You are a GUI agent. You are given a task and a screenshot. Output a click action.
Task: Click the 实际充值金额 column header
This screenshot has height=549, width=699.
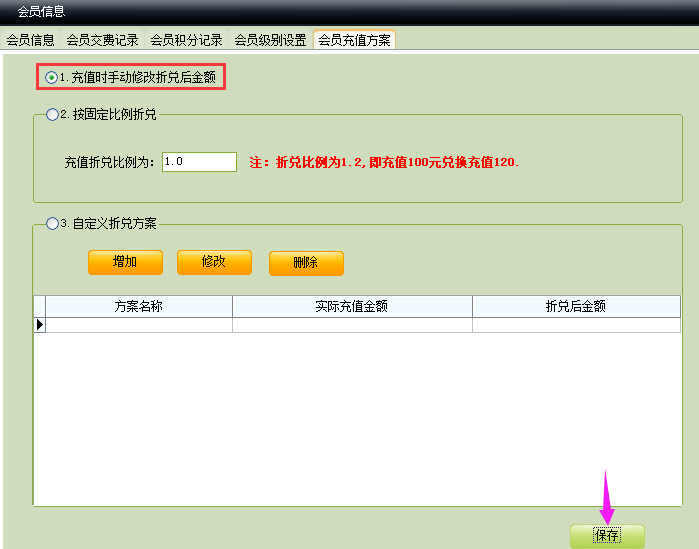352,307
